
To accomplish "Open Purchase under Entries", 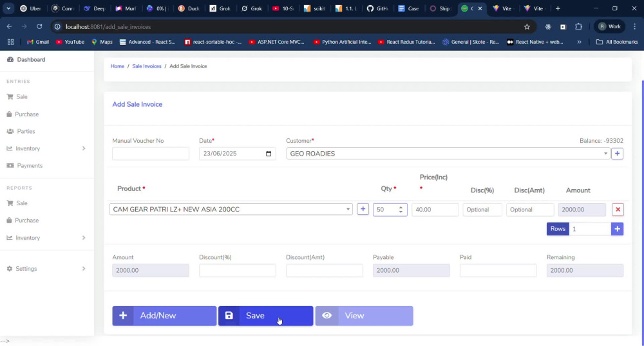I will click(x=23, y=114).
